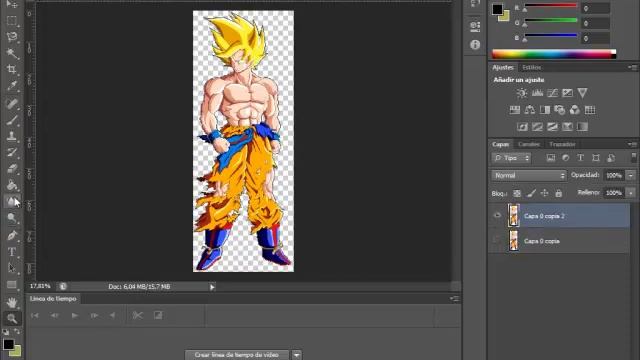Select the Eraser tool
This screenshot has height=360, width=640.
pos(12,169)
